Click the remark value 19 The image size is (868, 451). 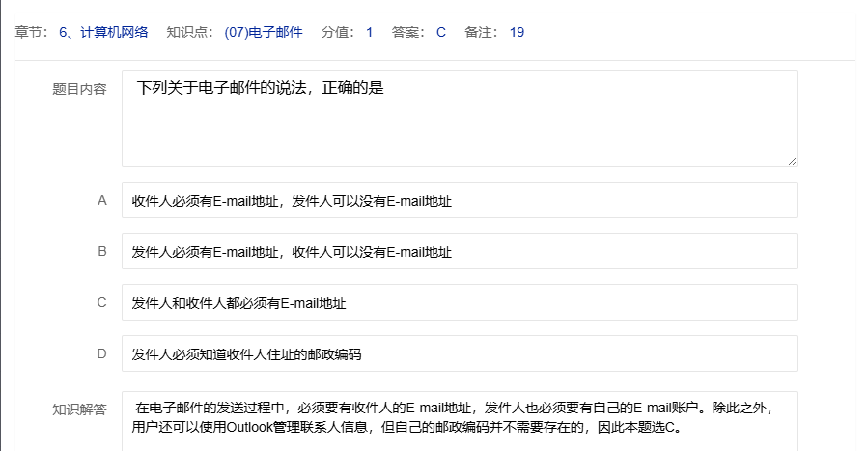(x=517, y=32)
